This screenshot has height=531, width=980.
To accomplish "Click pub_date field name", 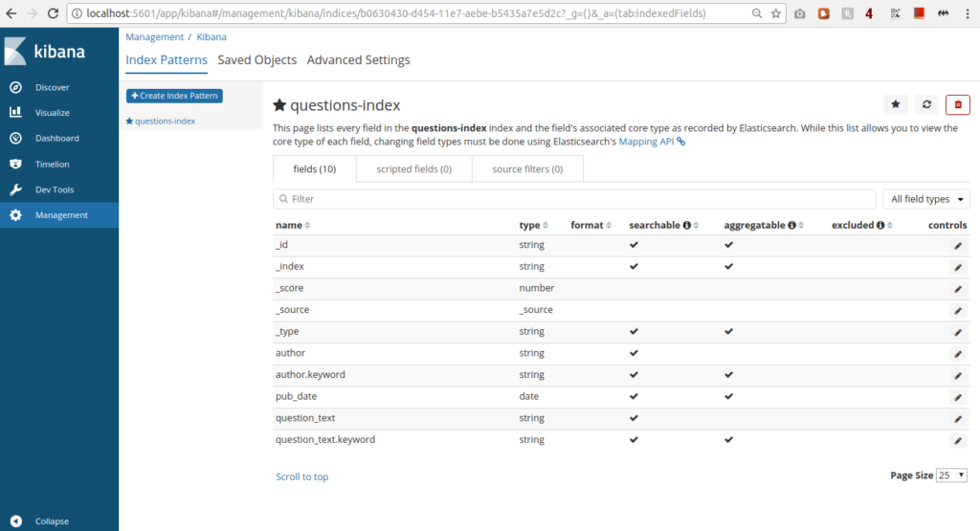I will [x=297, y=396].
